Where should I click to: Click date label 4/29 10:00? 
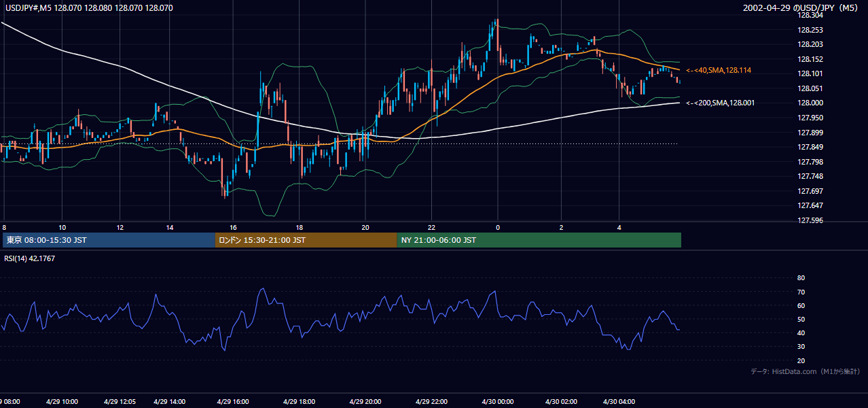tap(62, 401)
